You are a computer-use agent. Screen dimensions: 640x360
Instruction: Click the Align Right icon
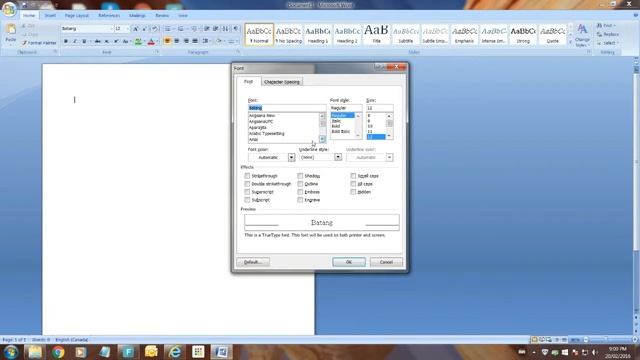pos(186,41)
